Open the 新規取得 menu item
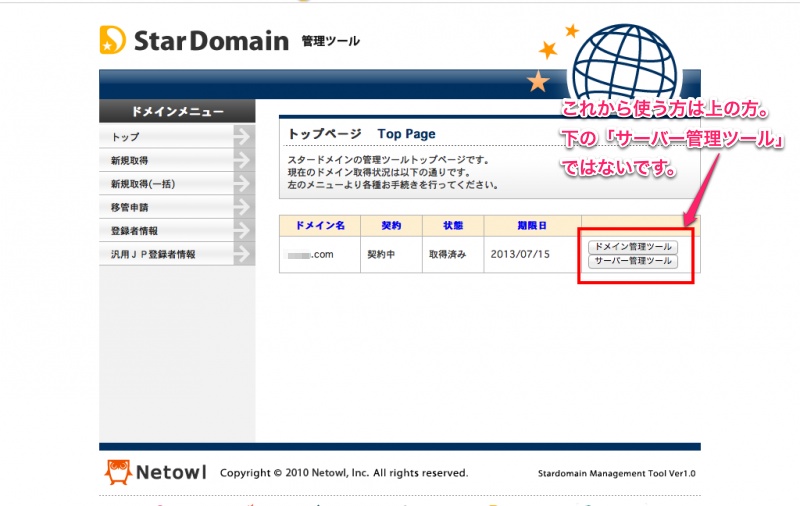The width and height of the screenshot is (800, 506). [177, 160]
